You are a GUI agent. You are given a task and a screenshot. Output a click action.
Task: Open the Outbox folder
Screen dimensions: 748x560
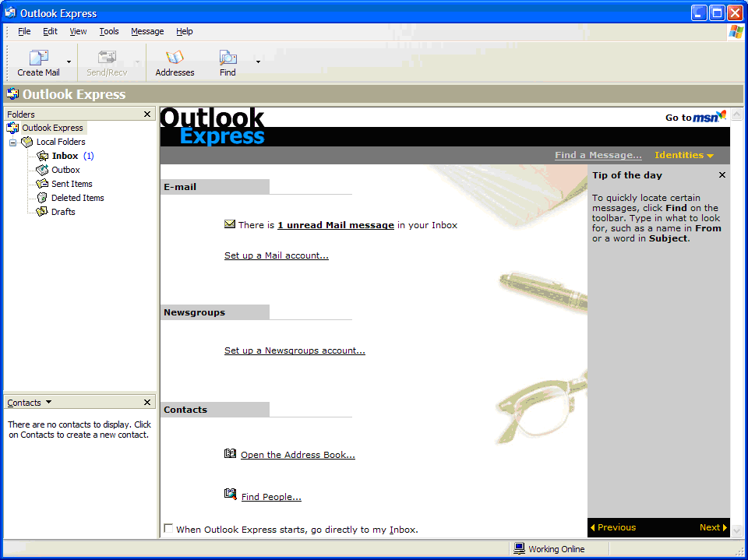(65, 170)
